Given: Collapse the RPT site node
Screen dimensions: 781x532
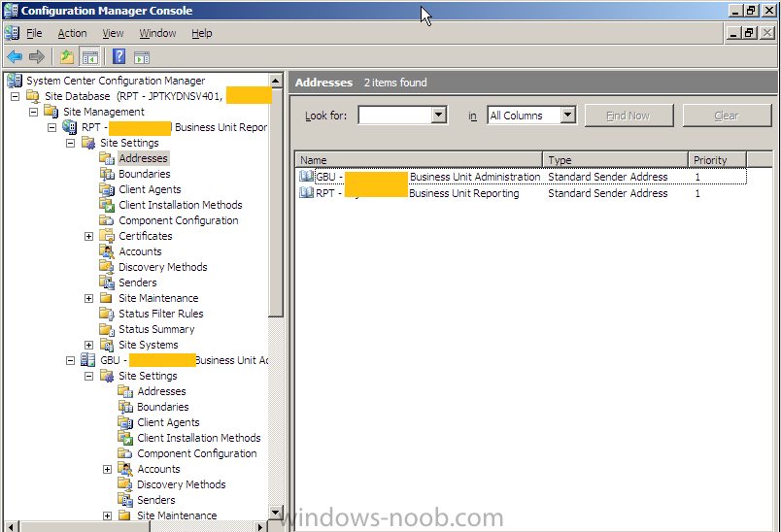Looking at the screenshot, I should (x=51, y=127).
